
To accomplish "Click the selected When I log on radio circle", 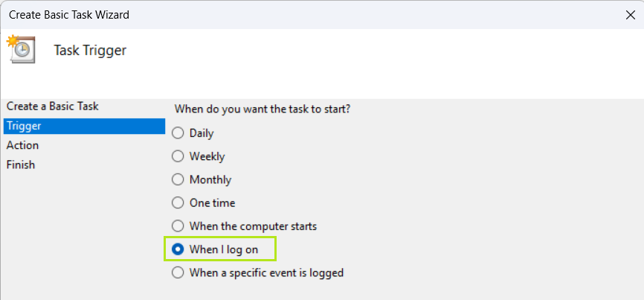I will (x=178, y=249).
